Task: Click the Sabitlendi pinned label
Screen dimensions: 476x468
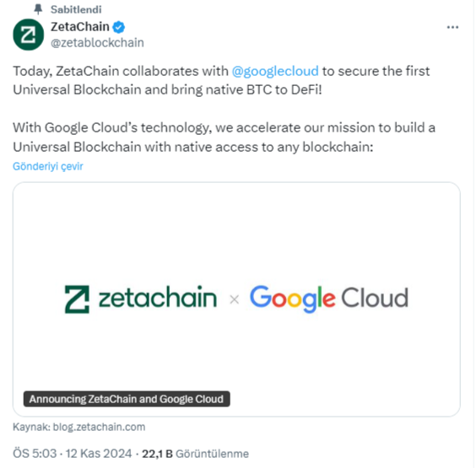Action: (76, 9)
